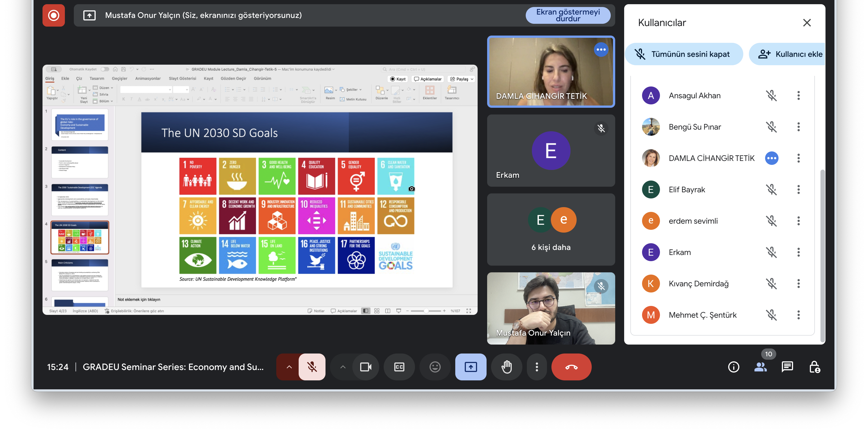Turn off the camera button

[365, 367]
